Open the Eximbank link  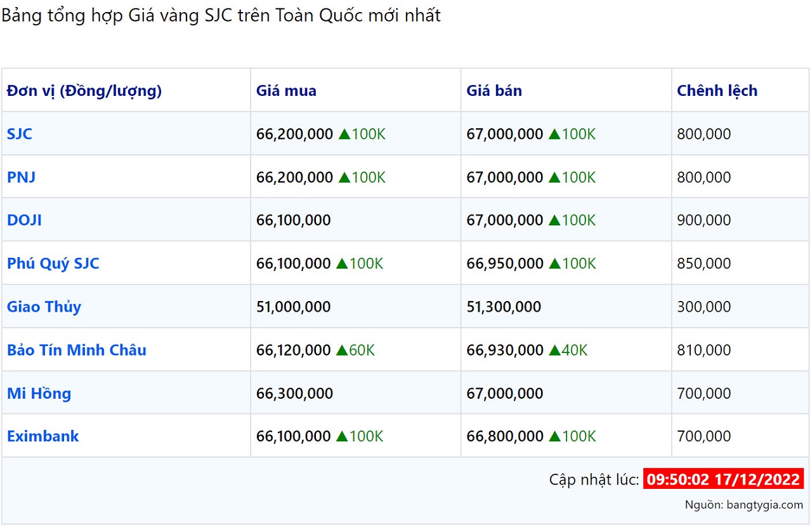pyautogui.click(x=43, y=436)
